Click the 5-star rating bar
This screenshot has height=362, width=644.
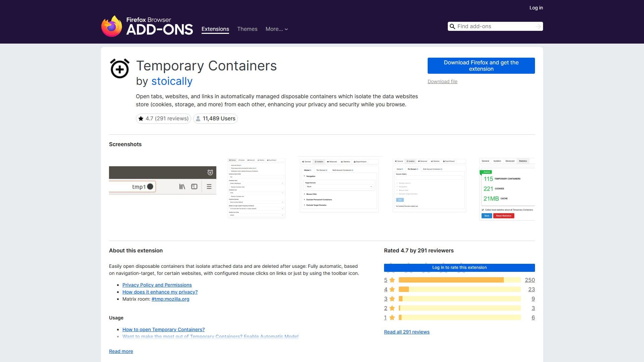coord(460,280)
